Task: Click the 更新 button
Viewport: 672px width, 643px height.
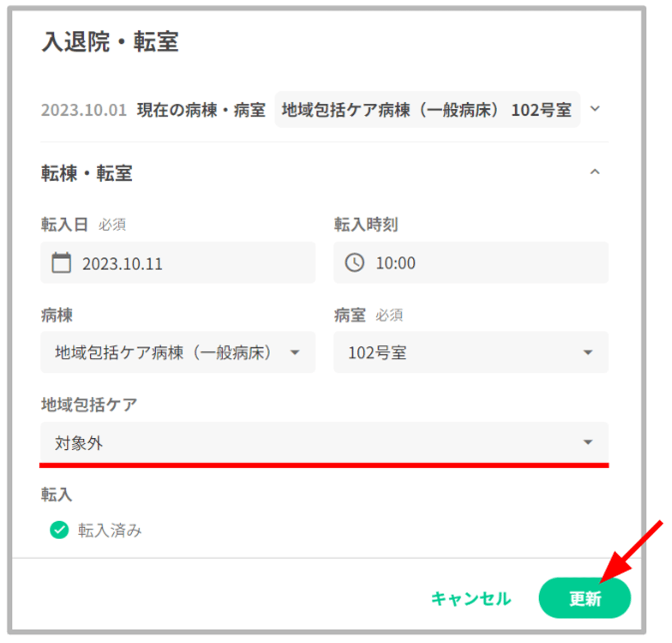Action: 585,598
